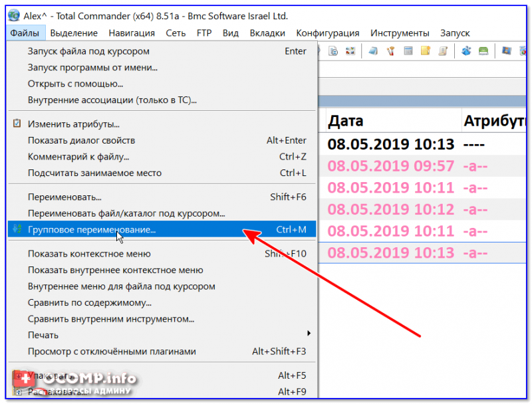Select Подсчитать занимаемое место
This screenshot has height=404, width=532.
click(162, 173)
